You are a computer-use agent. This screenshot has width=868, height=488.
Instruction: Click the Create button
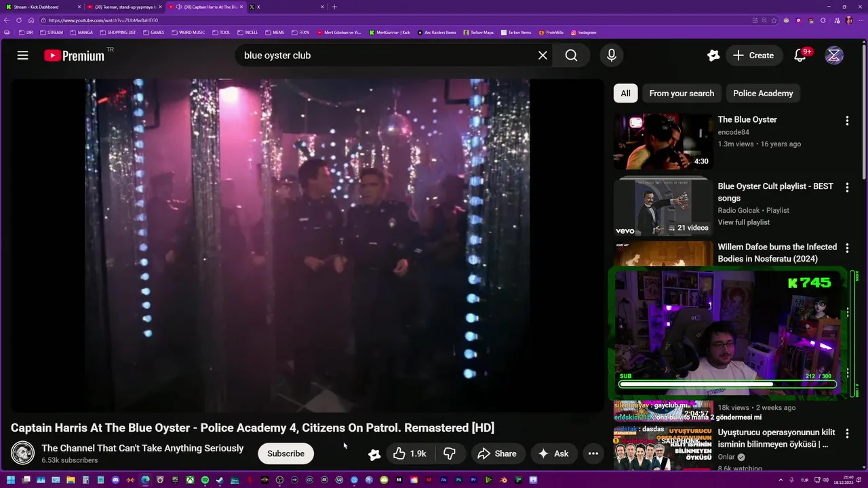(753, 56)
